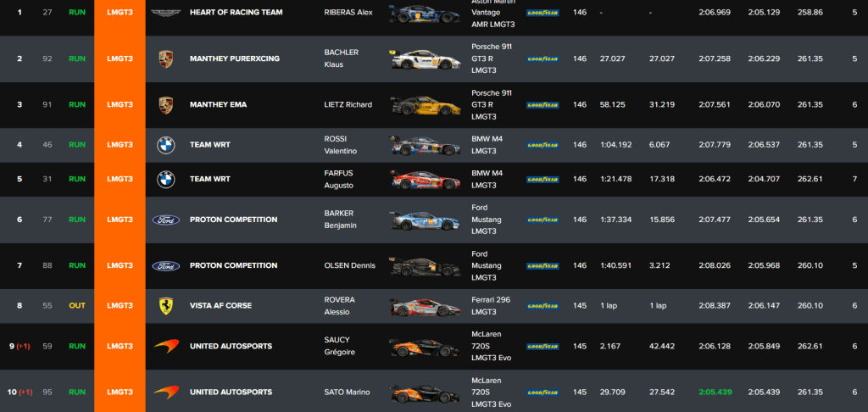
Task: Click driver name OLSEN Dennis
Action: (350, 265)
